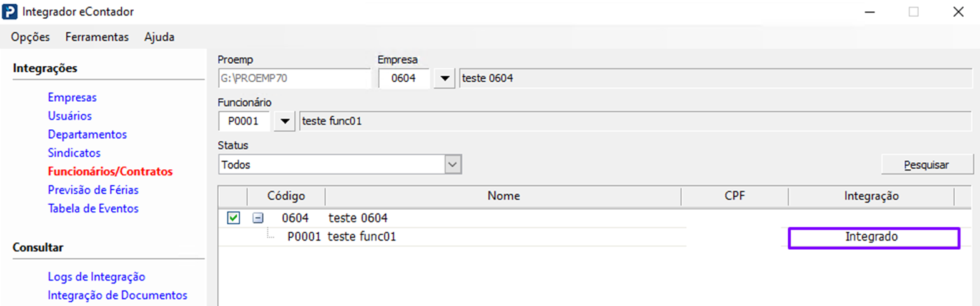Open the Ajuda menu
This screenshot has height=306, width=980.
(159, 37)
